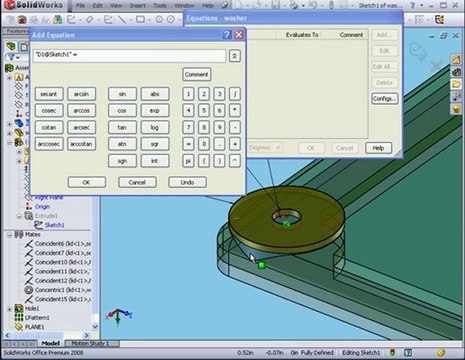Click the colored assembly icon right of toolbar
465x360 pixels.
[440, 20]
